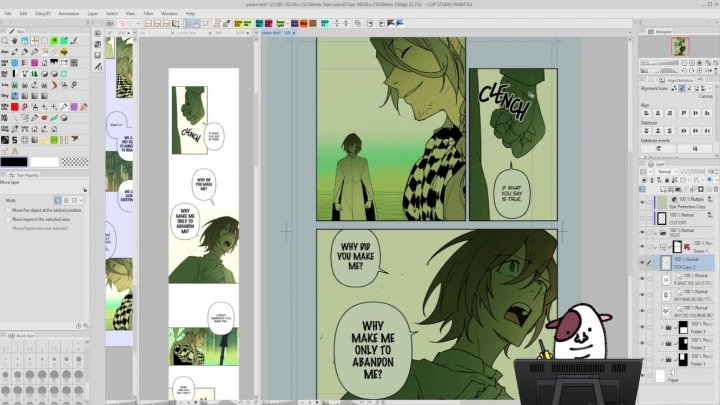Click the right Distribute evenly button

[694, 149]
